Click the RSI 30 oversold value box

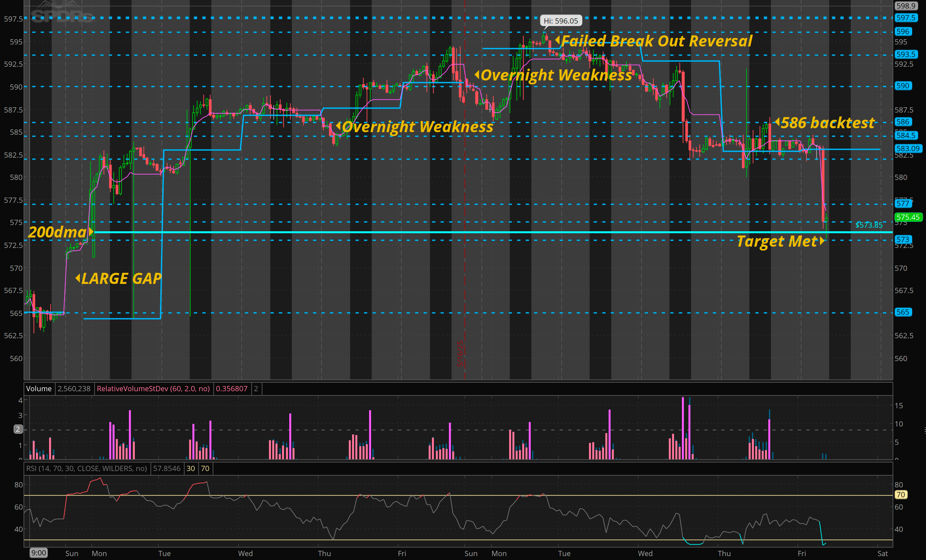(190, 468)
